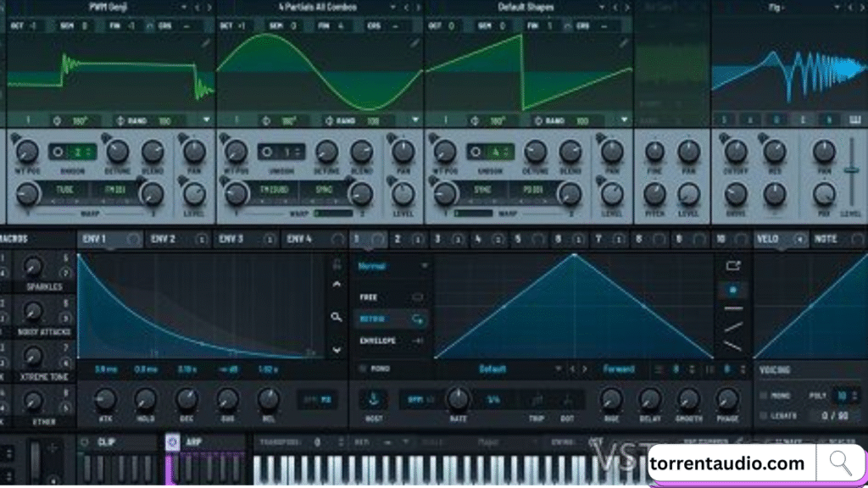Image resolution: width=868 pixels, height=488 pixels.
Task: Click the CLIP power icon
Action: pos(84,441)
